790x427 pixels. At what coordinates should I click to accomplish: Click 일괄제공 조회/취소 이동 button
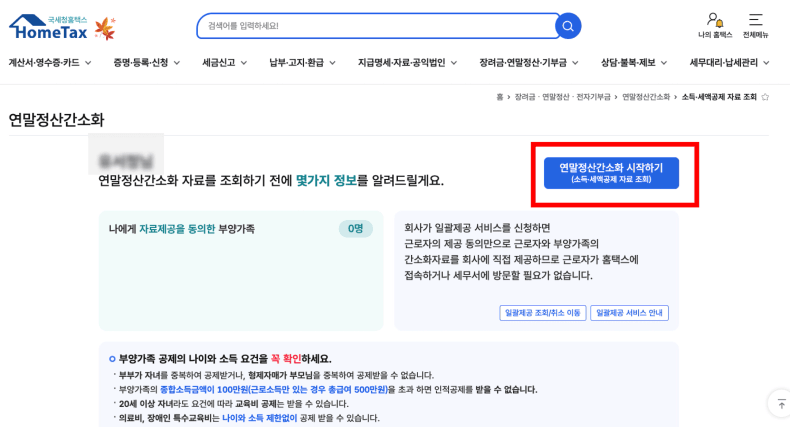543,313
